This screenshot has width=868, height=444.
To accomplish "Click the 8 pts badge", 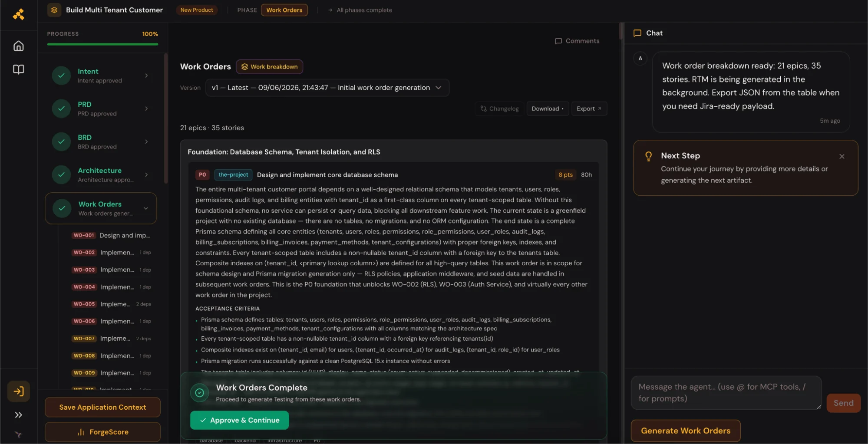I will [565, 174].
